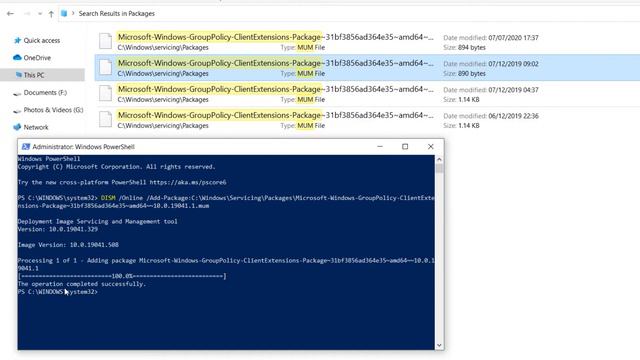The image size is (640, 360).
Task: Select the MUM file modified 07/12/2019 04:37
Action: (367, 94)
